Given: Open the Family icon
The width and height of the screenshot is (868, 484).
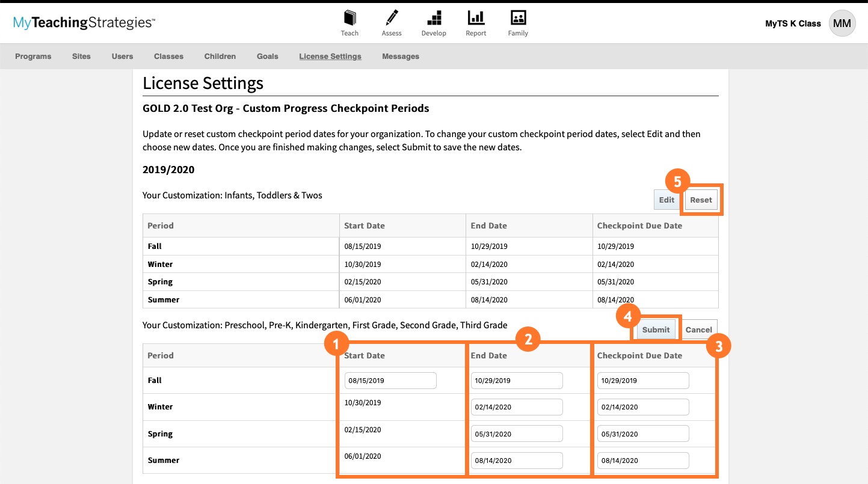Looking at the screenshot, I should click(x=518, y=23).
